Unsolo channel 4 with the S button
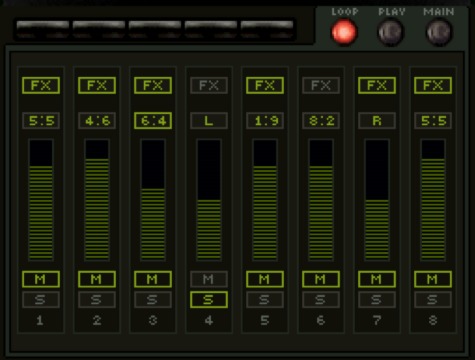Image resolution: width=475 pixels, height=360 pixels. [x=209, y=300]
